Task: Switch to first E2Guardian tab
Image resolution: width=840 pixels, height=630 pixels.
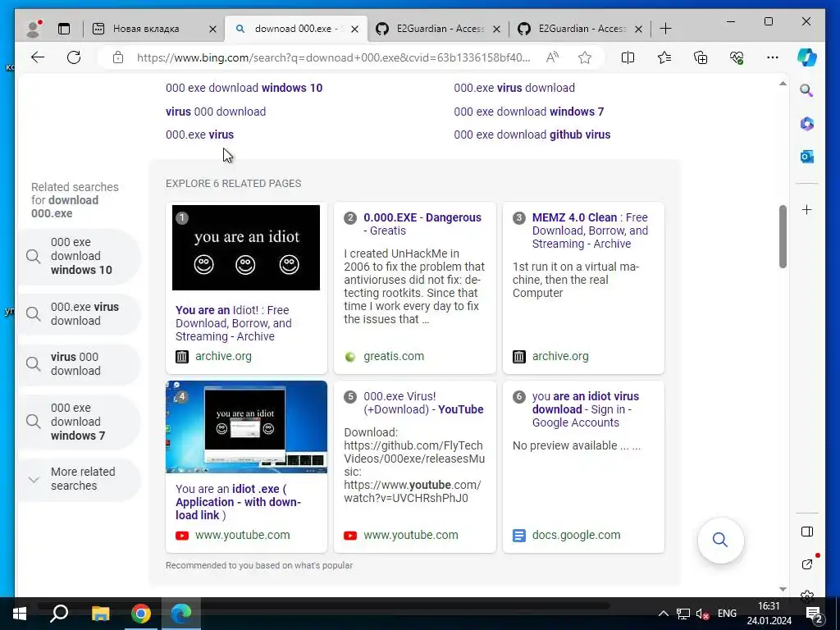Action: point(440,29)
